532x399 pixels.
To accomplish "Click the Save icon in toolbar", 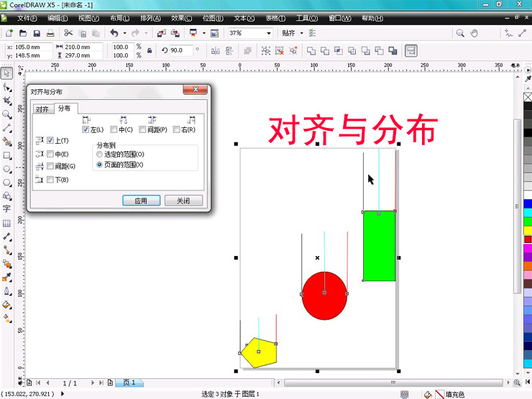I will click(x=37, y=33).
